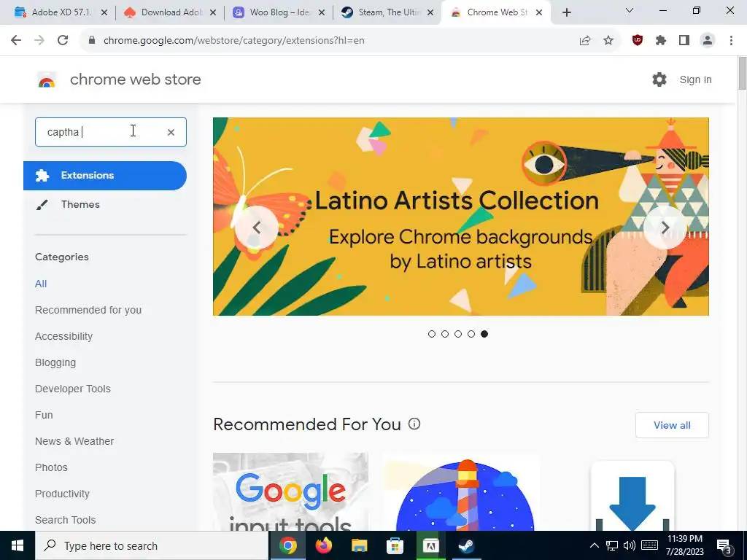This screenshot has height=560, width=747.
Task: Open Firefox from the taskbar
Action: pyautogui.click(x=323, y=545)
